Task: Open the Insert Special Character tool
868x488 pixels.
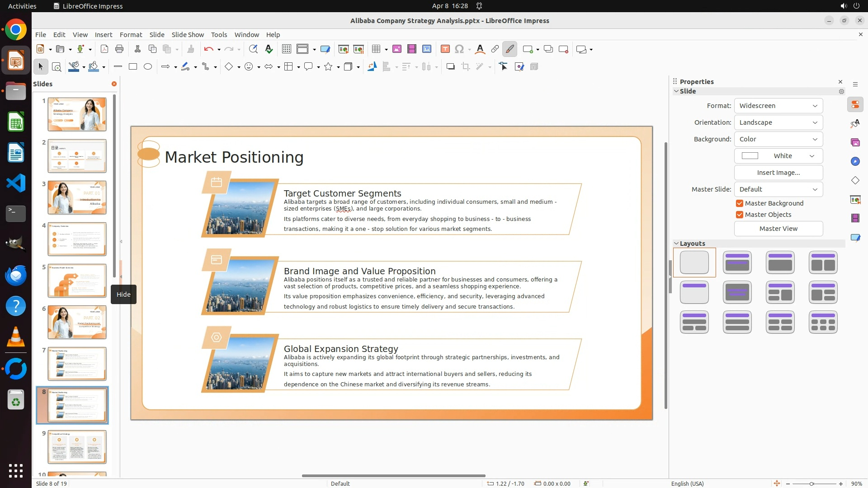Action: (x=459, y=49)
